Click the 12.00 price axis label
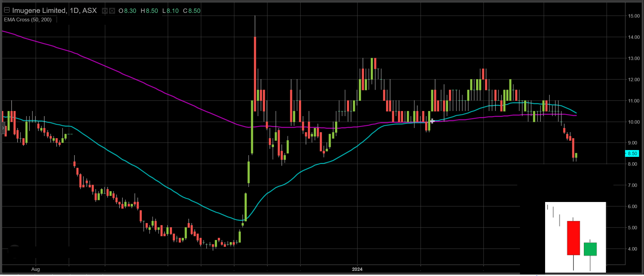 point(634,79)
